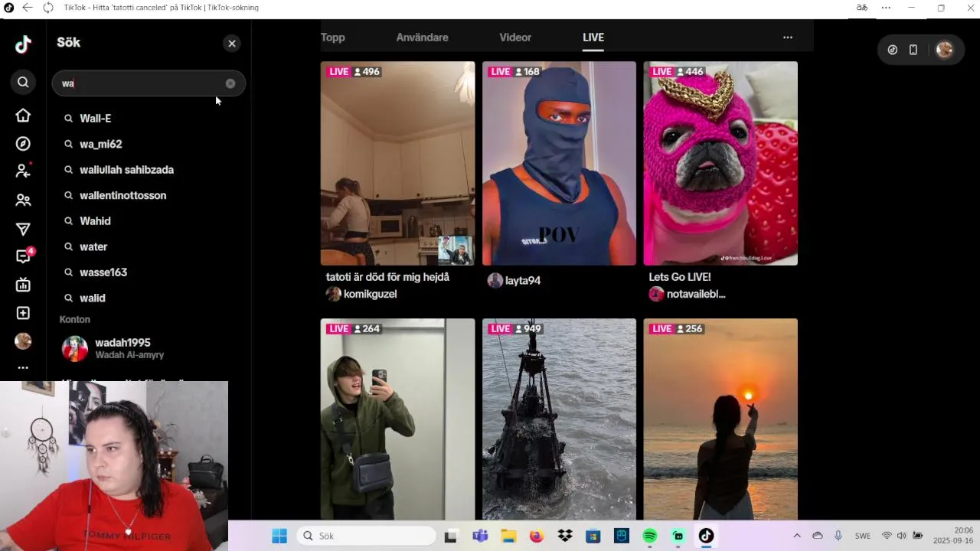Open the Messages paper plane icon

(23, 229)
